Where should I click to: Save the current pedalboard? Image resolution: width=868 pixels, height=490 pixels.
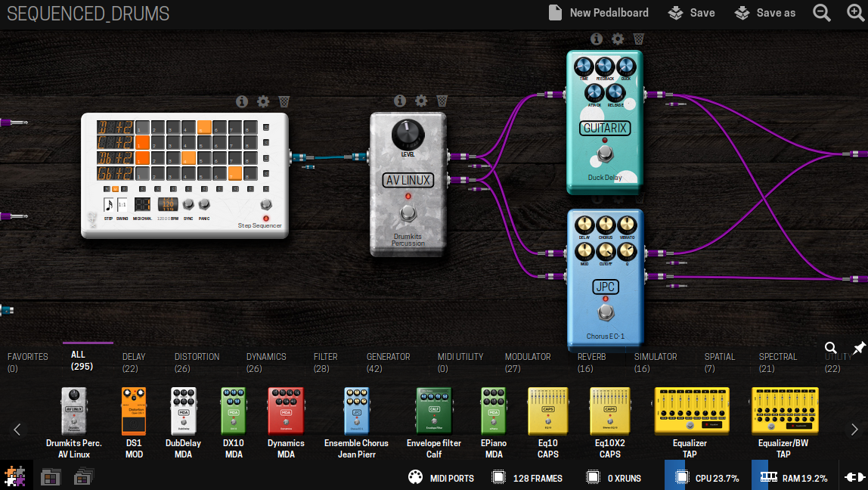tap(691, 13)
